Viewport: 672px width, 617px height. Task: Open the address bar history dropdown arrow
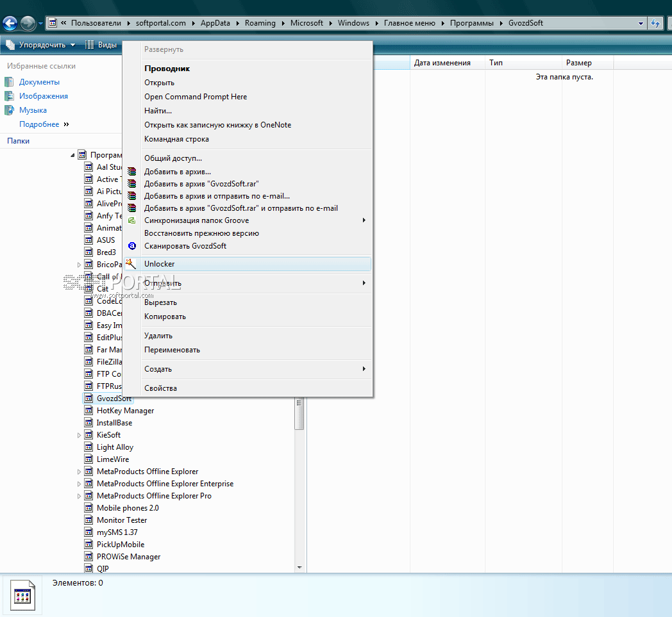coord(641,24)
